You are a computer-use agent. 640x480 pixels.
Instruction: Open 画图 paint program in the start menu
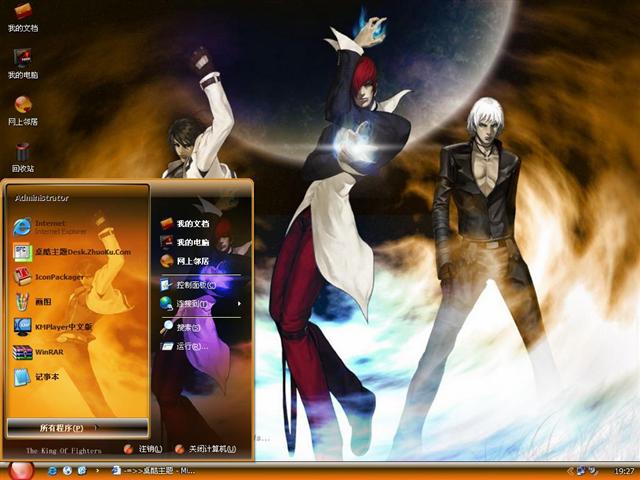pos(32,302)
